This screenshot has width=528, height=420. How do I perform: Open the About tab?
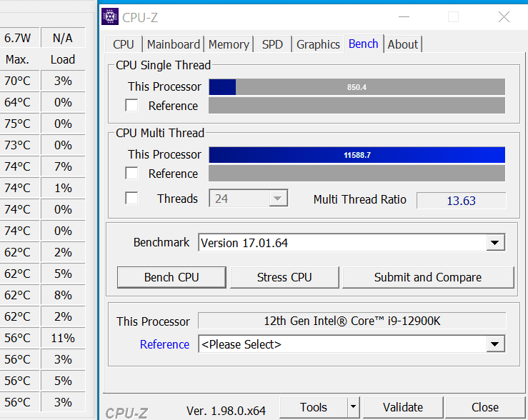(x=403, y=44)
